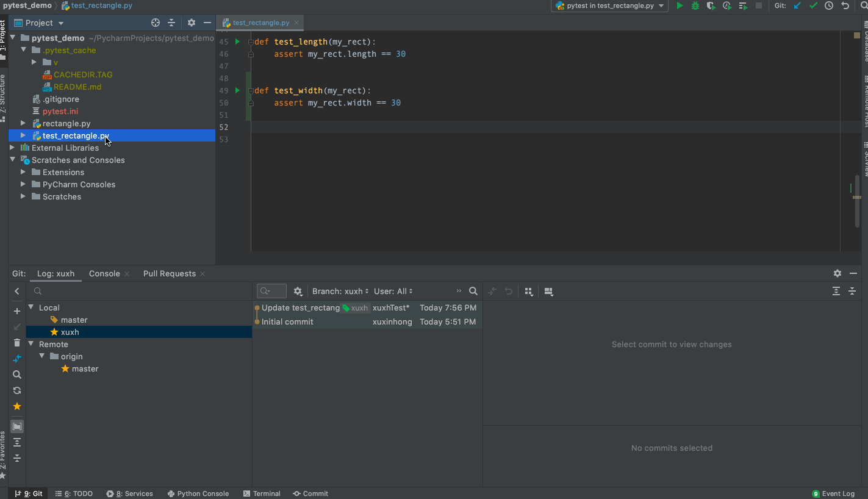The image size is (868, 499).
Task: Expand External Libraries
Action: (13, 148)
